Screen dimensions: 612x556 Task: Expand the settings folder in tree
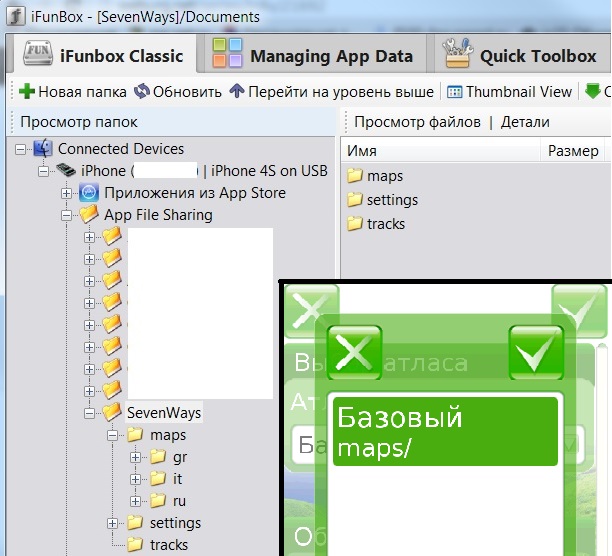coord(112,523)
